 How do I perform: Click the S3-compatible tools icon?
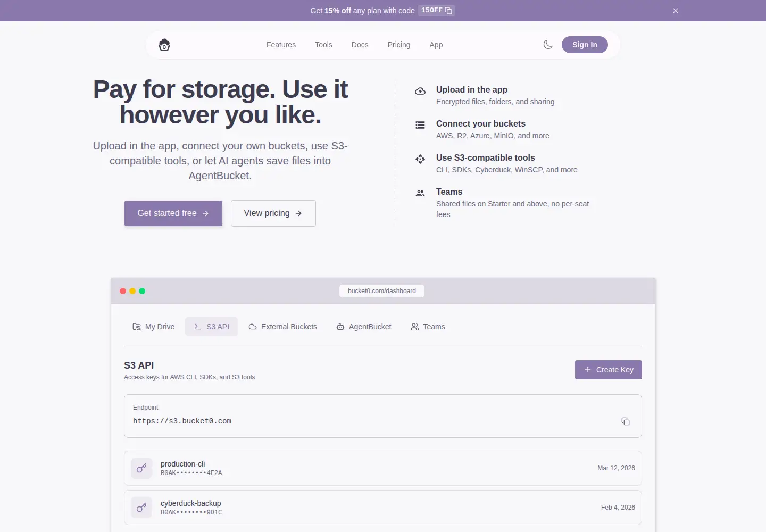click(420, 159)
